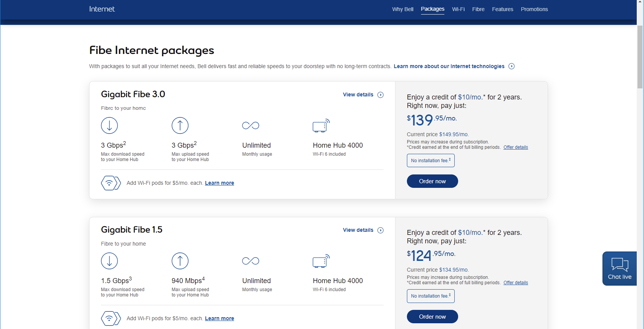
Task: Open Learn more about Wi-Fi pods in Gigabit Fibe 1.5
Action: (220, 318)
